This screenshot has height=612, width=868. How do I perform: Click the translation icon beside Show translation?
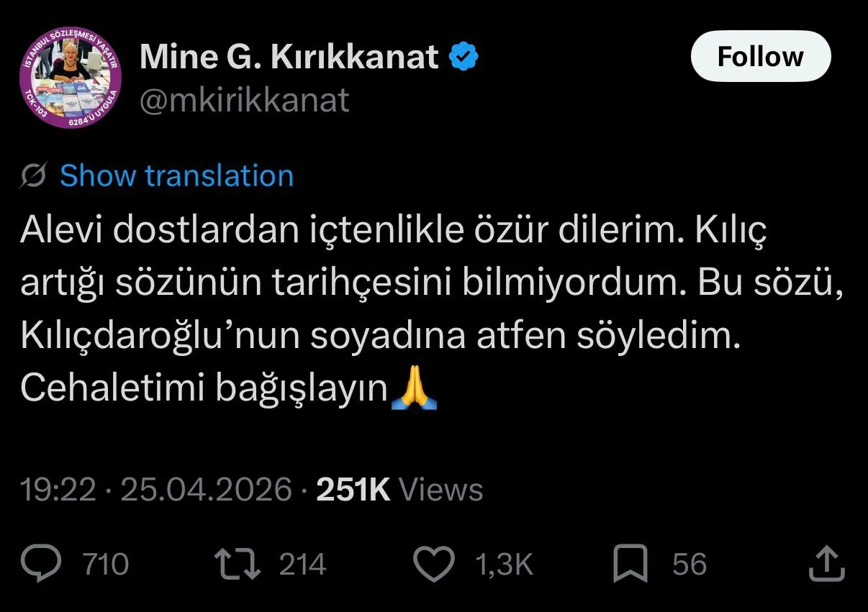point(35,175)
